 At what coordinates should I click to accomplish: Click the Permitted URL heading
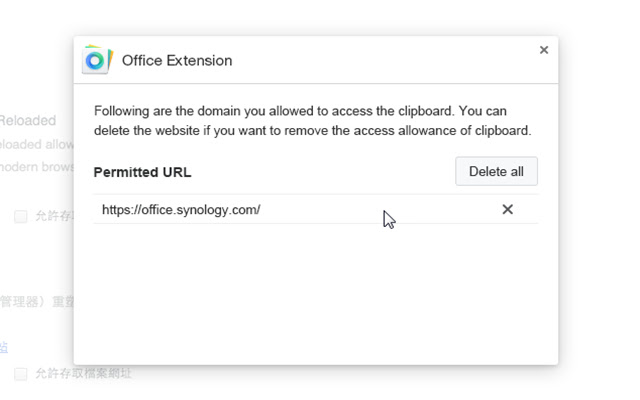(x=142, y=172)
